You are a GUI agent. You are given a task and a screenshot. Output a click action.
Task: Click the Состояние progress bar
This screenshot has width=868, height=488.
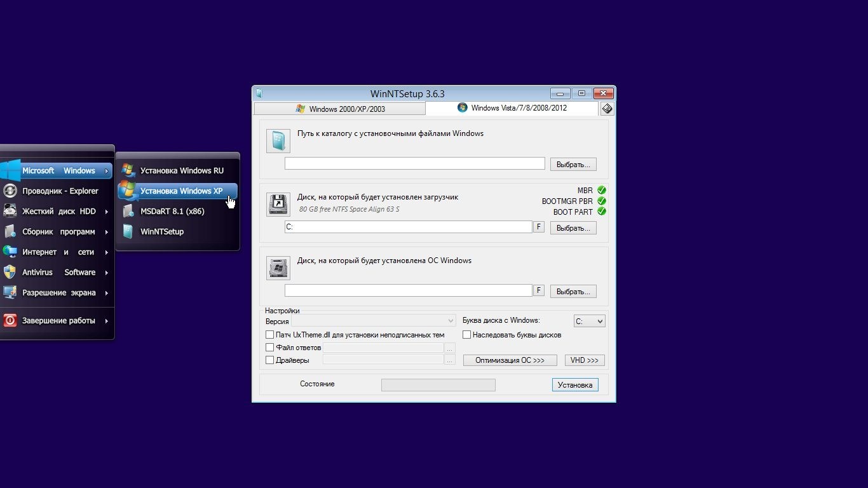click(x=438, y=385)
